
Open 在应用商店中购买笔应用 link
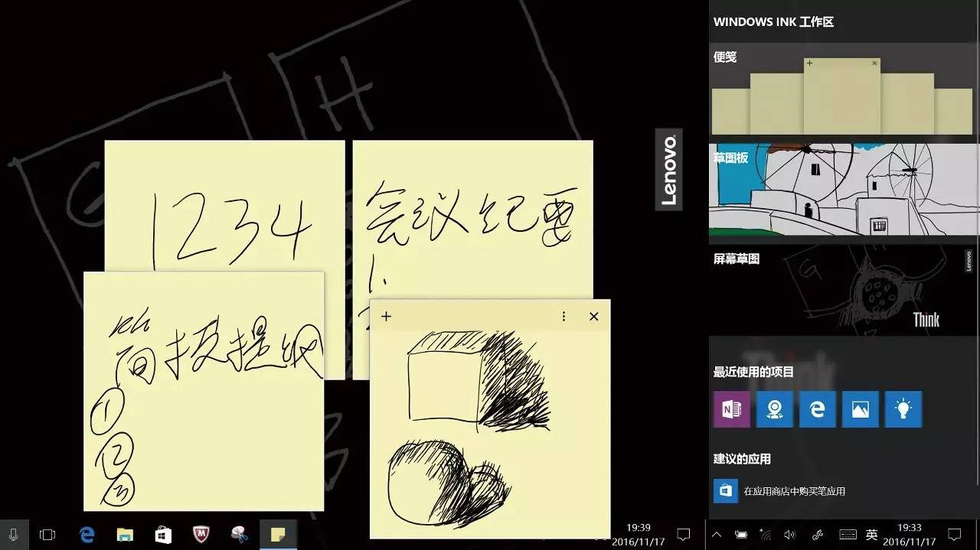tap(794, 491)
